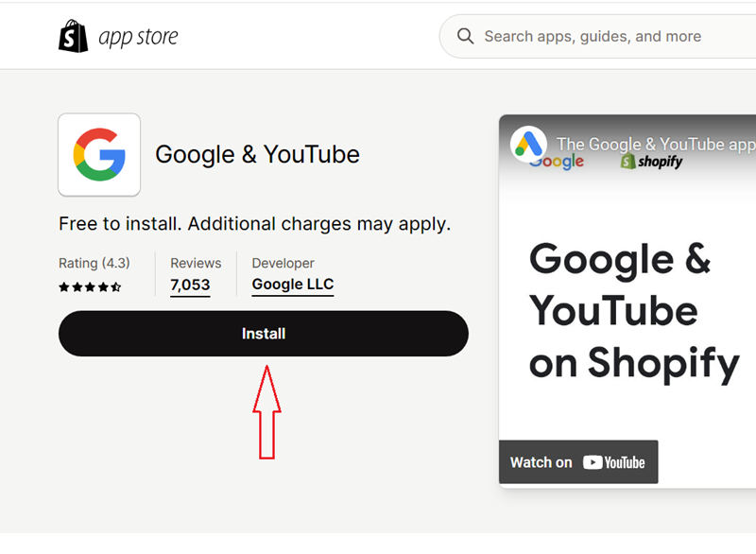Click the Google & YouTube app title
The image size is (756, 554).
pos(257,155)
